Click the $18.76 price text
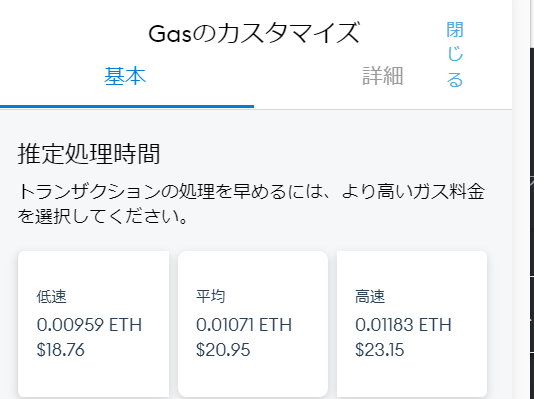Viewport: 534px width, 399px height. (61, 350)
